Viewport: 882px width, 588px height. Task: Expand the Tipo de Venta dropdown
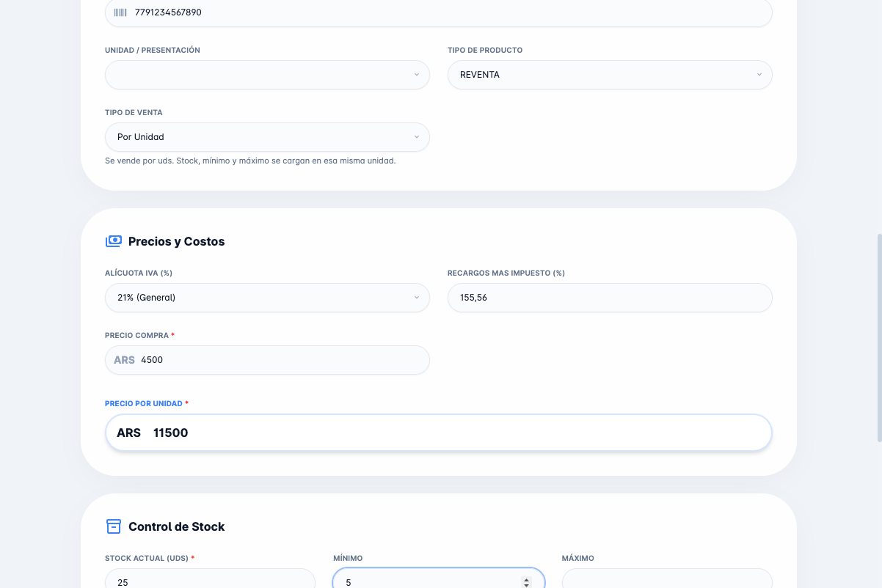(x=267, y=137)
